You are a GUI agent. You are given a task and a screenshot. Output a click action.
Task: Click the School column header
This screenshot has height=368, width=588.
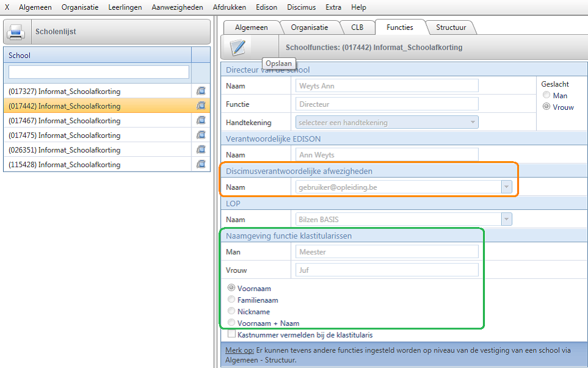click(x=98, y=55)
